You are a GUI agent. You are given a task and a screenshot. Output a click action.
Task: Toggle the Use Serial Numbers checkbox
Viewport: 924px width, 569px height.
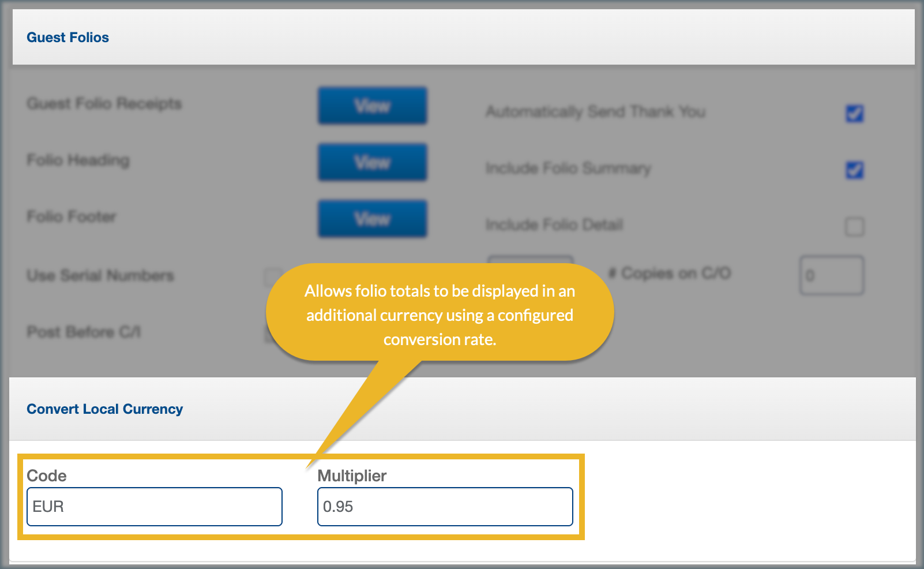(271, 276)
